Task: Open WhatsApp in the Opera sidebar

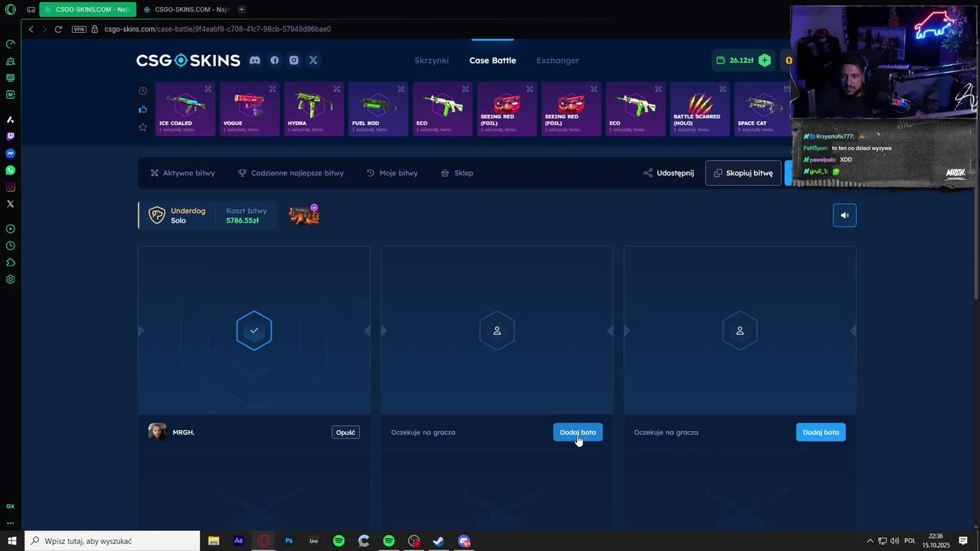Action: click(x=11, y=171)
